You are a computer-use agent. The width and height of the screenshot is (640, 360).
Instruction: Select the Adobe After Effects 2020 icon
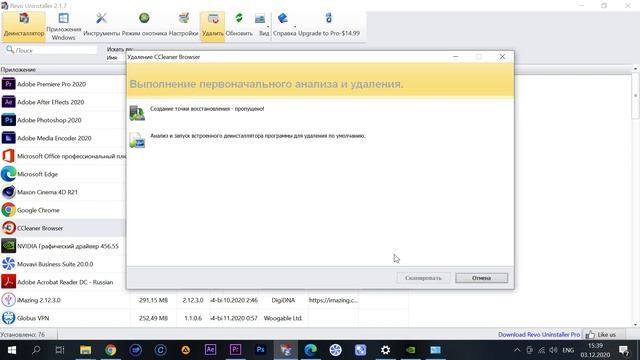(x=8, y=102)
